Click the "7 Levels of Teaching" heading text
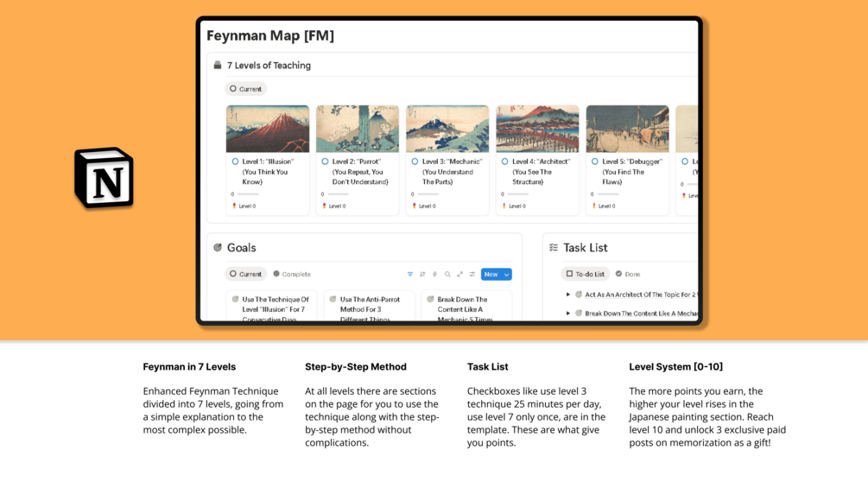Viewport: 868px width, 488px height. pos(269,66)
